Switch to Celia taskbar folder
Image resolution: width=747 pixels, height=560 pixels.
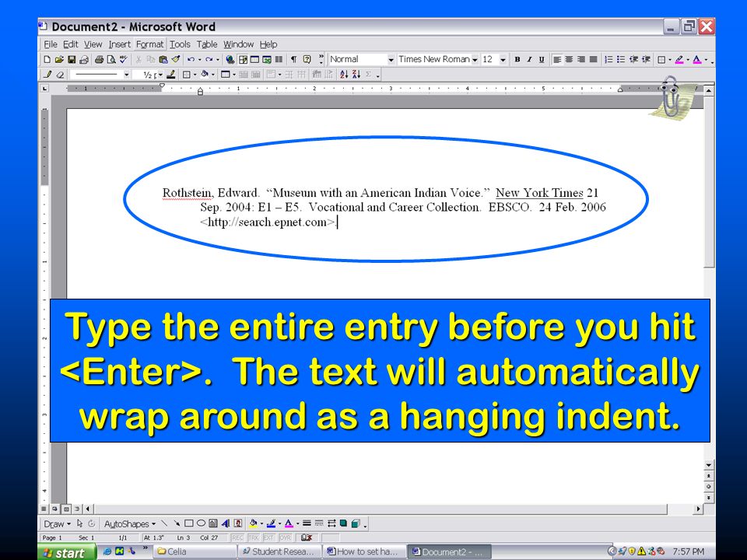coord(195,551)
